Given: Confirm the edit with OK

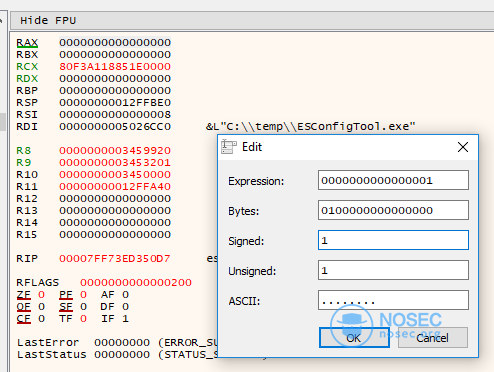Looking at the screenshot, I should pyautogui.click(x=354, y=338).
